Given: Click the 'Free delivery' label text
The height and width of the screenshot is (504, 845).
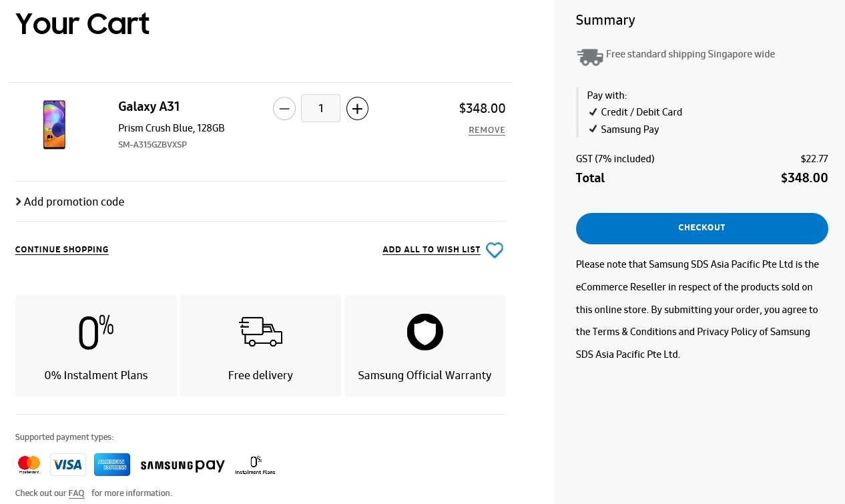Looking at the screenshot, I should tap(260, 375).
